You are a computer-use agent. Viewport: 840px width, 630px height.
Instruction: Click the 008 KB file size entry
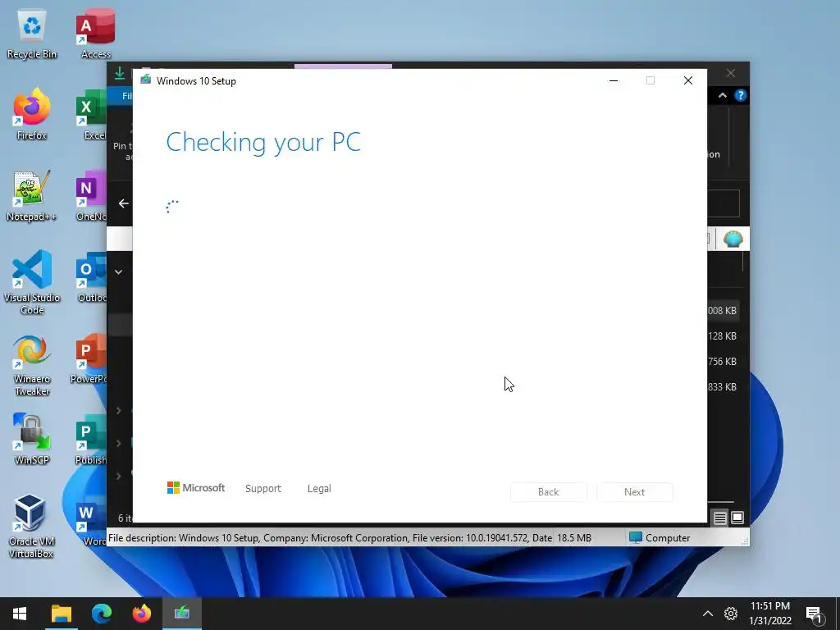(722, 311)
